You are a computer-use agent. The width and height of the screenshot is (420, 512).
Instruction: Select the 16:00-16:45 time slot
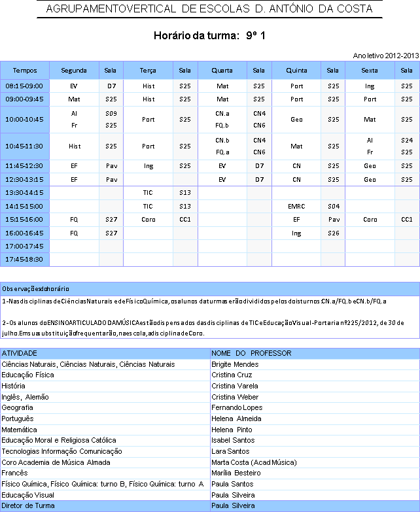[25, 233]
